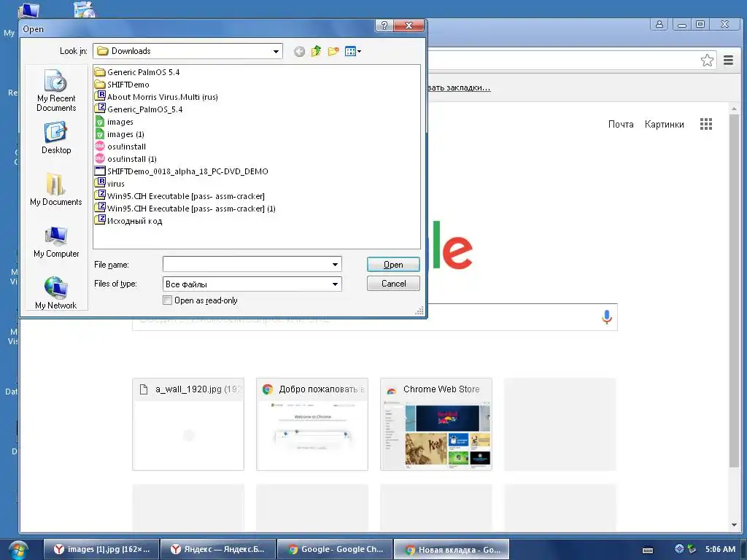
Task: Go to My Recent Documents place
Action: coord(56,90)
